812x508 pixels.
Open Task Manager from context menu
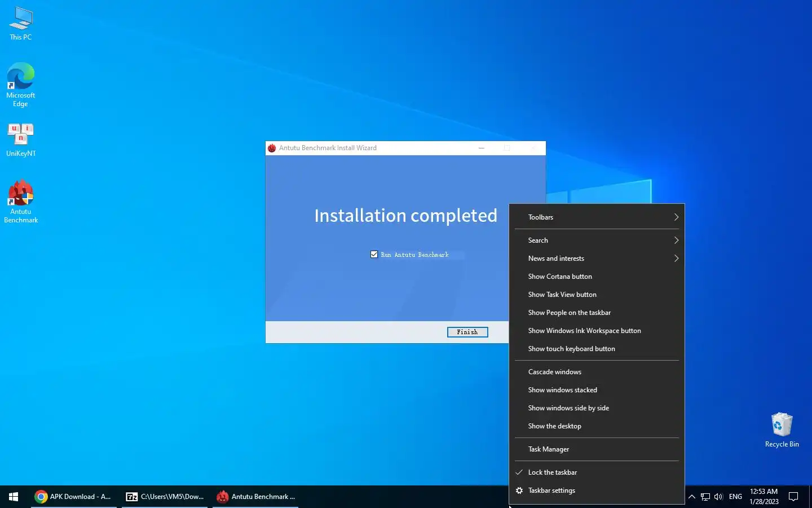click(597, 449)
